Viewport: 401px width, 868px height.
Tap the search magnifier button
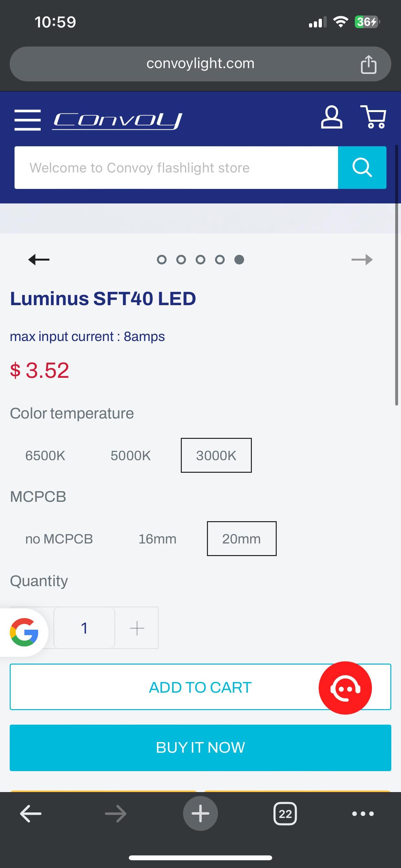362,168
